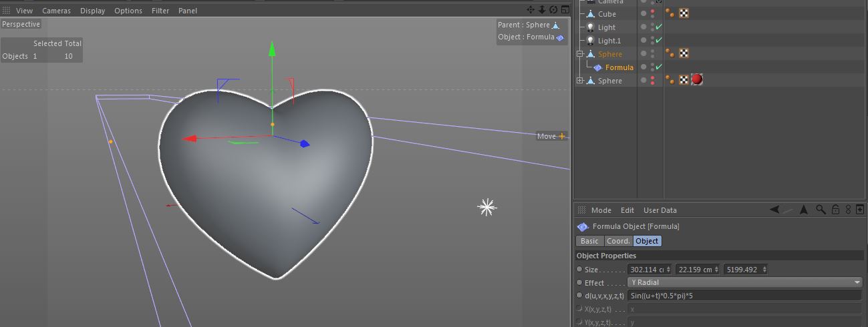Click the stepper arrows on Size Y
This screenshot has width=868, height=327.
[716, 270]
